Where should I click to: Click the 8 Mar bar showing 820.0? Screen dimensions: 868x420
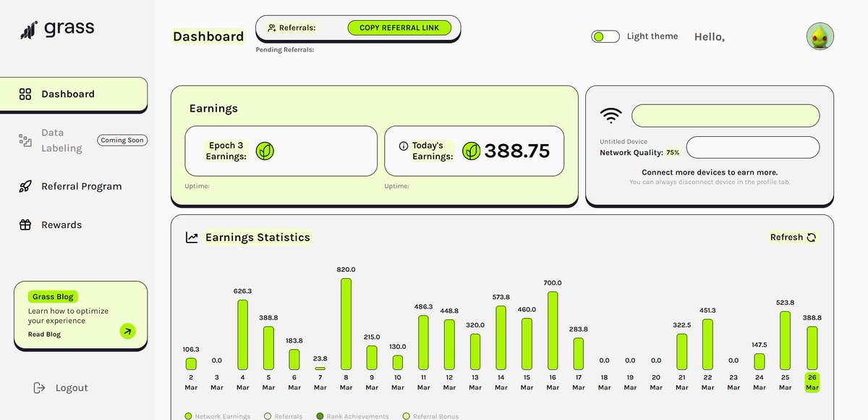tap(346, 324)
